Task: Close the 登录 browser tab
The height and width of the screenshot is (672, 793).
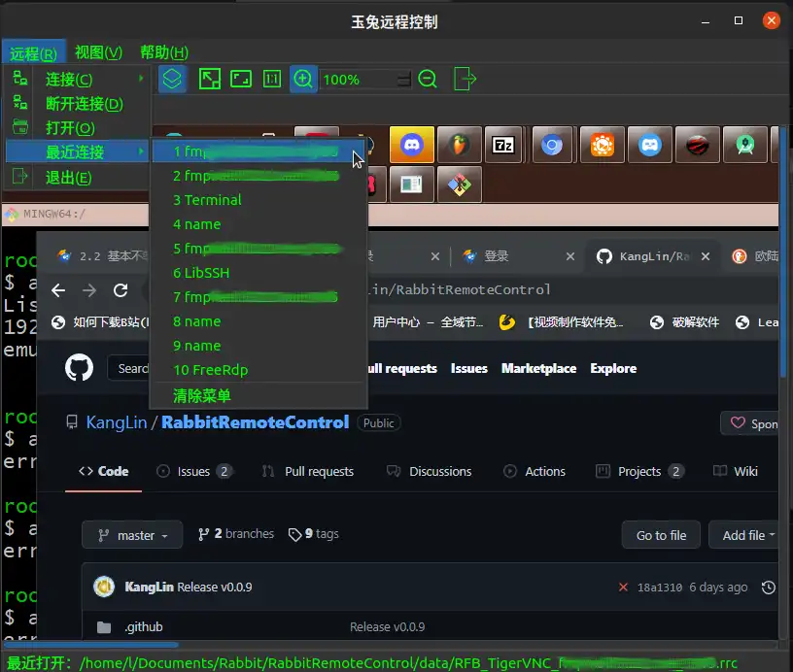Action: (x=570, y=256)
